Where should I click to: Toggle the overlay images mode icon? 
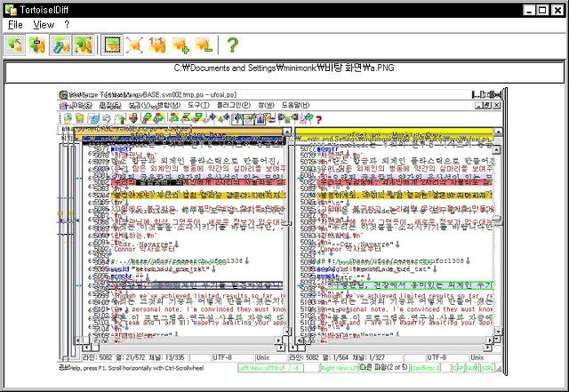(14, 45)
